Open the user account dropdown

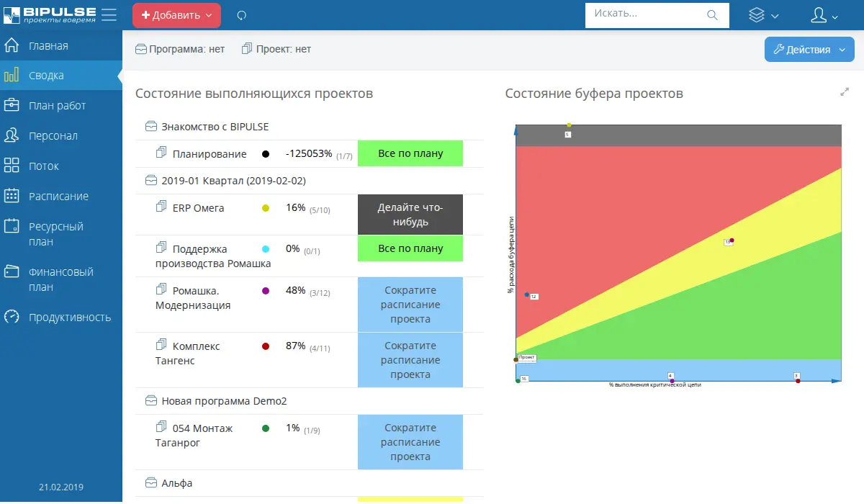pos(824,15)
